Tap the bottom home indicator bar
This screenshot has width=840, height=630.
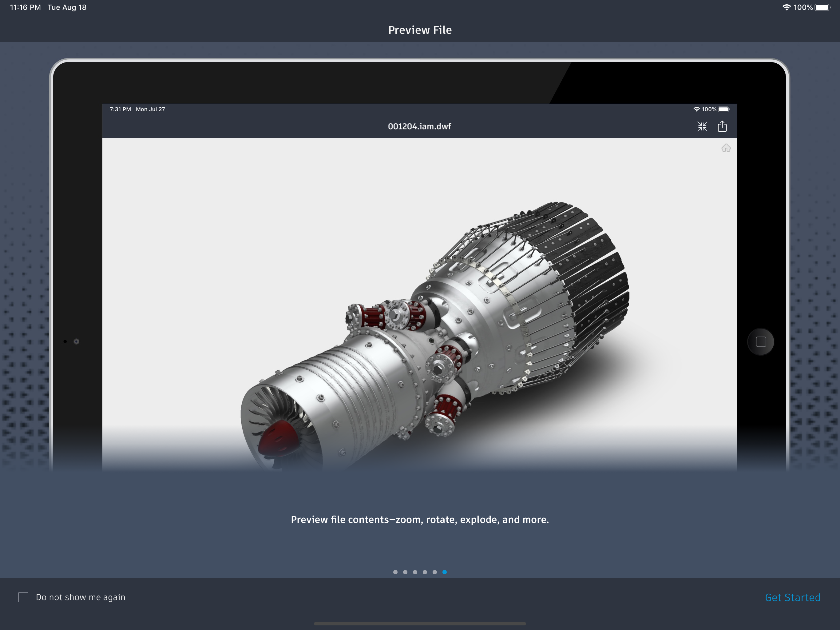[420, 624]
